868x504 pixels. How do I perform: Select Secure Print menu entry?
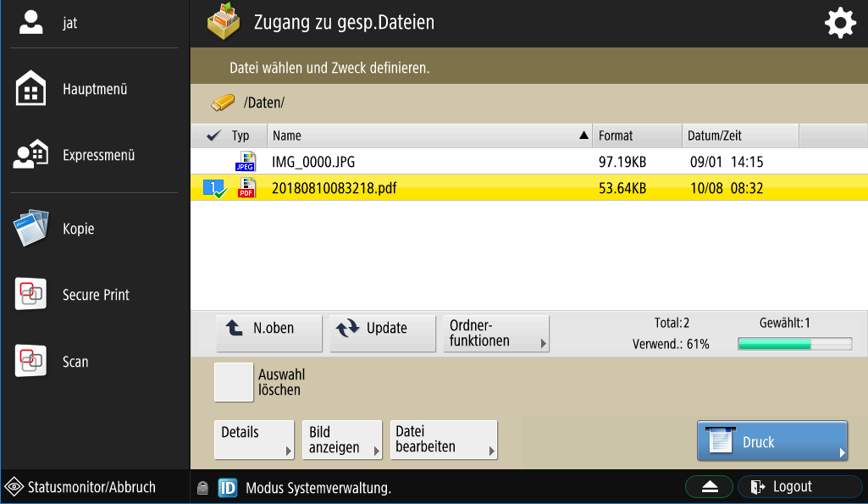(96, 295)
